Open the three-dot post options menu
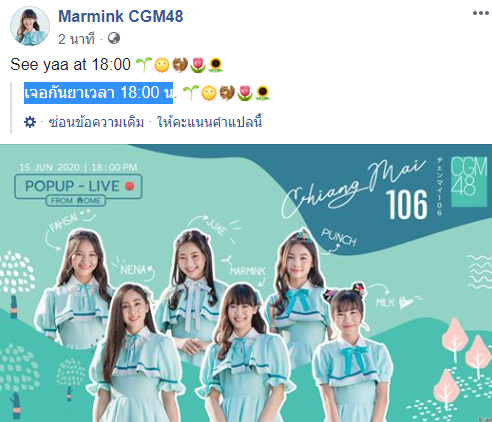 coord(480,13)
